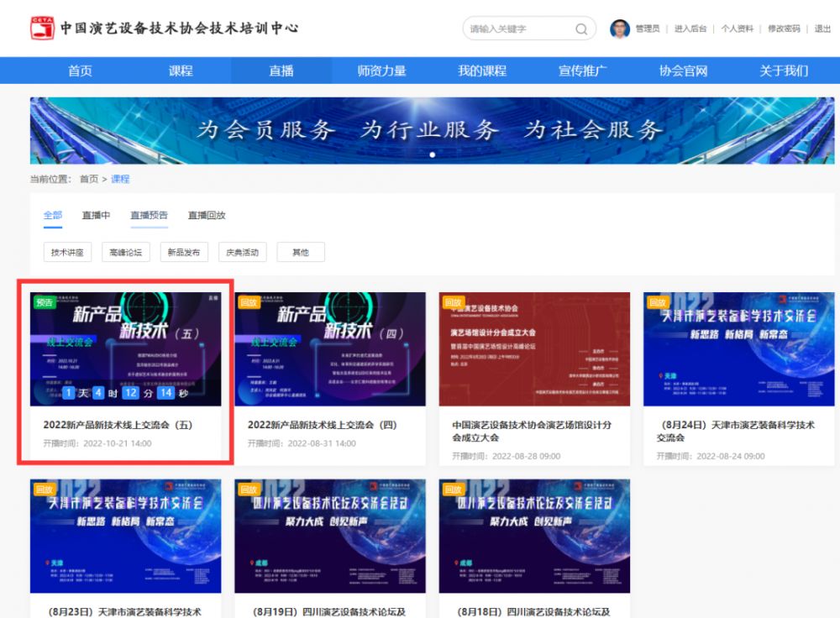
Task: Click the 为会员服务 banner image
Action: point(433,131)
